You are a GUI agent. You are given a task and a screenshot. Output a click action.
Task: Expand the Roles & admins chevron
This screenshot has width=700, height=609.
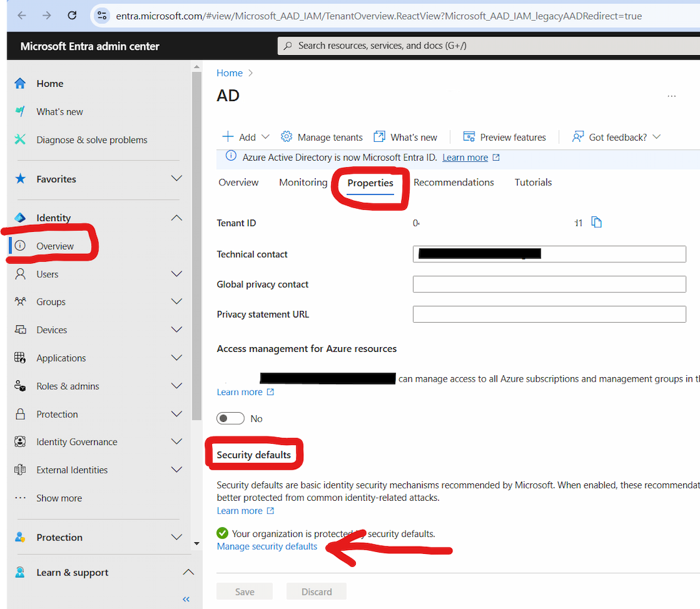(x=177, y=386)
